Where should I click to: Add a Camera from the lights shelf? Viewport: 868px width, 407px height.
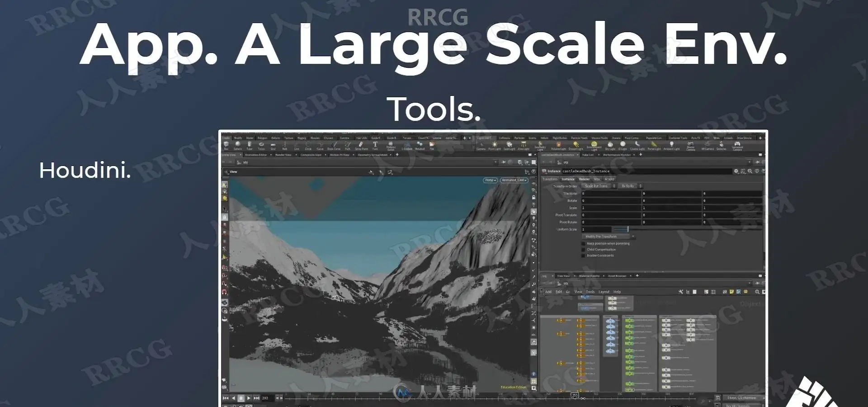click(481, 146)
